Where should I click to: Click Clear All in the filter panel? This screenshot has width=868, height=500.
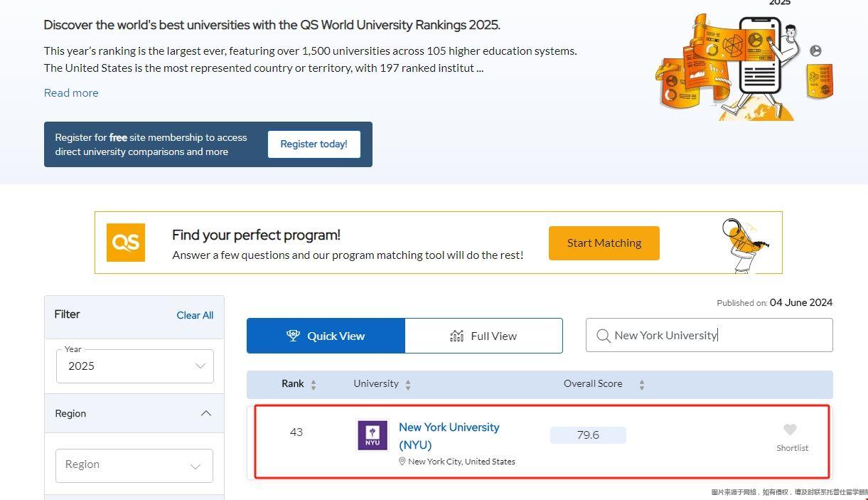(x=195, y=315)
